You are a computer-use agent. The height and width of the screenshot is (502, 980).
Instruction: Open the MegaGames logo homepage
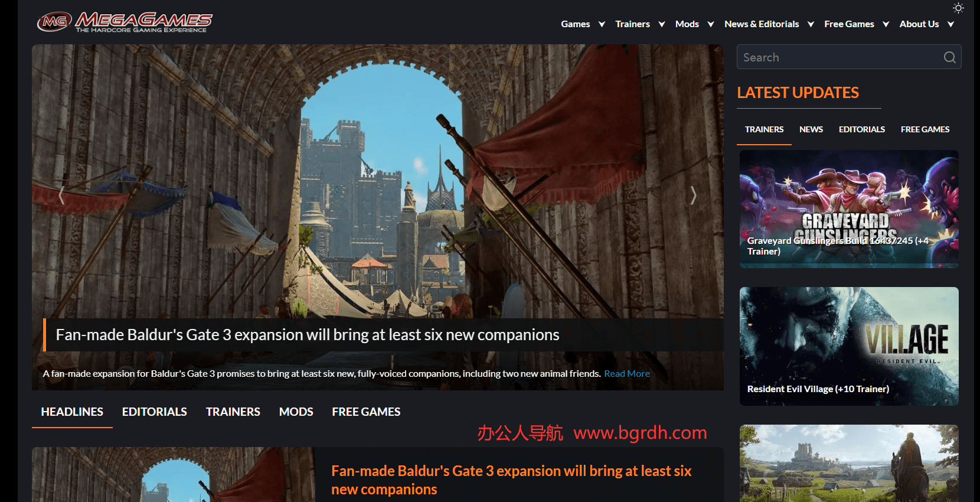point(125,22)
